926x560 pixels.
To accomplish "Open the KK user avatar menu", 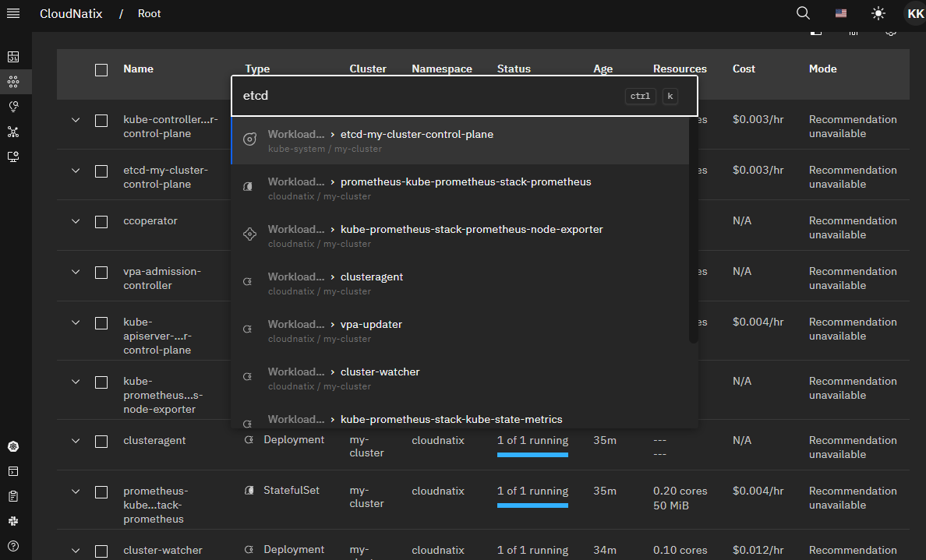I will (x=915, y=13).
